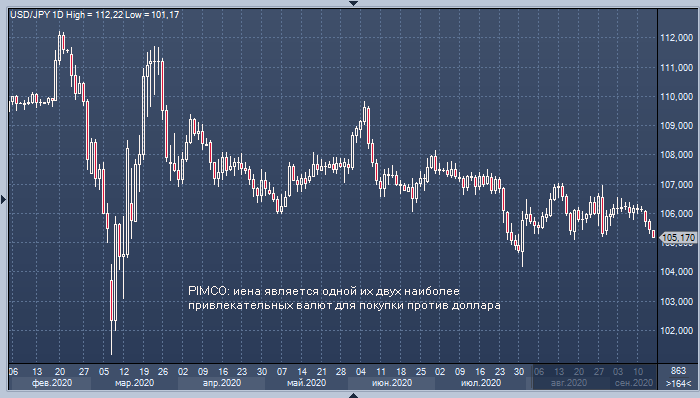Jump to фев.2020 on the timeline
This screenshot has width=700, height=398.
pyautogui.click(x=52, y=383)
